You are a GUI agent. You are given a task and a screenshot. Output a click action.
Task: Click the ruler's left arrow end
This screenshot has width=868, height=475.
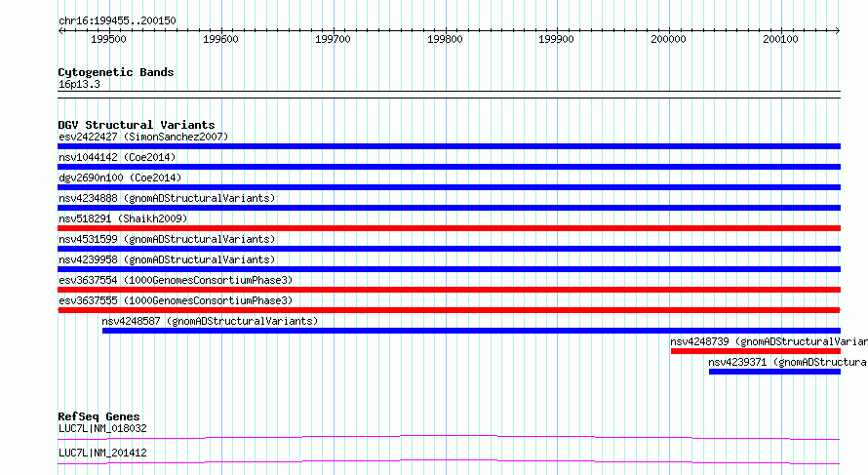(x=60, y=30)
